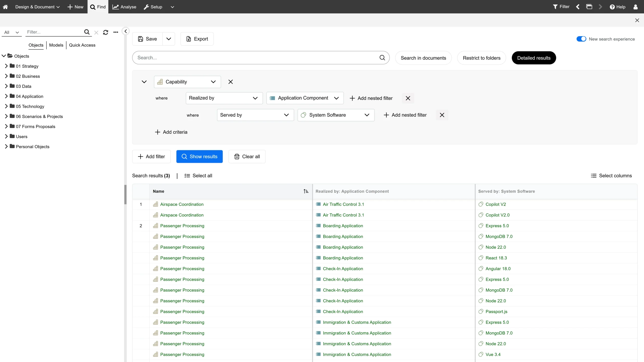The height and width of the screenshot is (362, 644).
Task: Switch to the Models tab
Action: tap(56, 45)
